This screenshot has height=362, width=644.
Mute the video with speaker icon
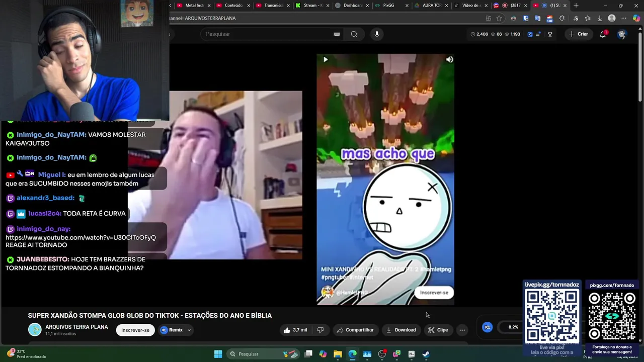click(449, 59)
